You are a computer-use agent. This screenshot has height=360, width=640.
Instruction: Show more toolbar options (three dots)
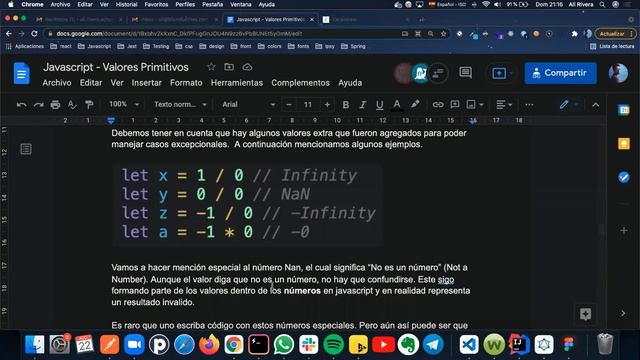click(x=529, y=105)
